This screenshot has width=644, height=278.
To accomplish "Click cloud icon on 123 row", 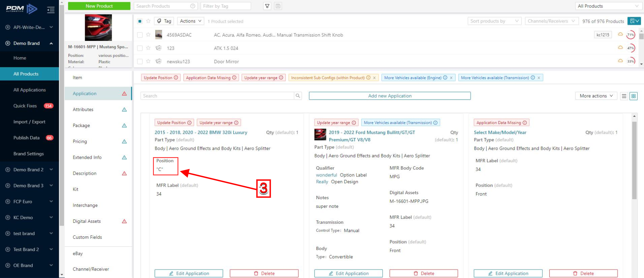I will tap(620, 48).
